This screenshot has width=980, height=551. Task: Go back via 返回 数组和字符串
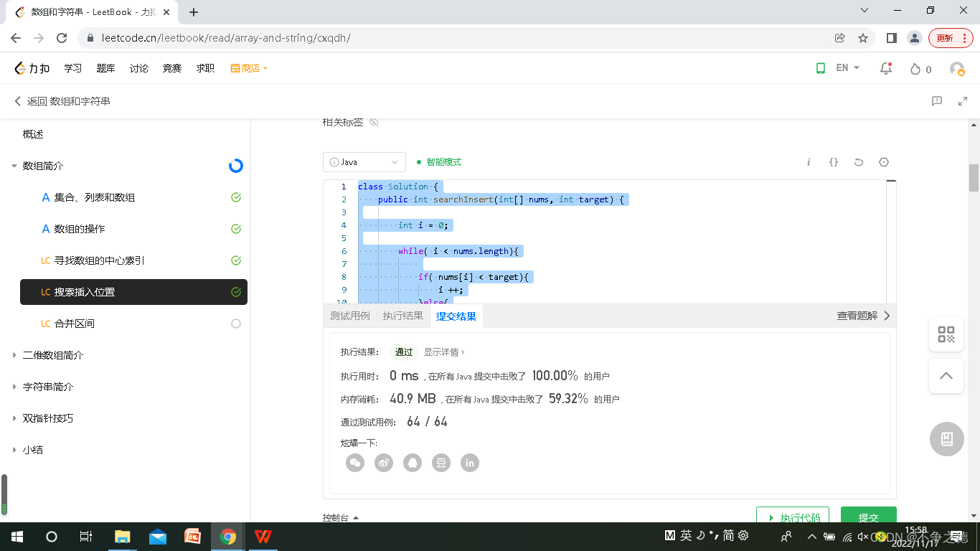[62, 101]
